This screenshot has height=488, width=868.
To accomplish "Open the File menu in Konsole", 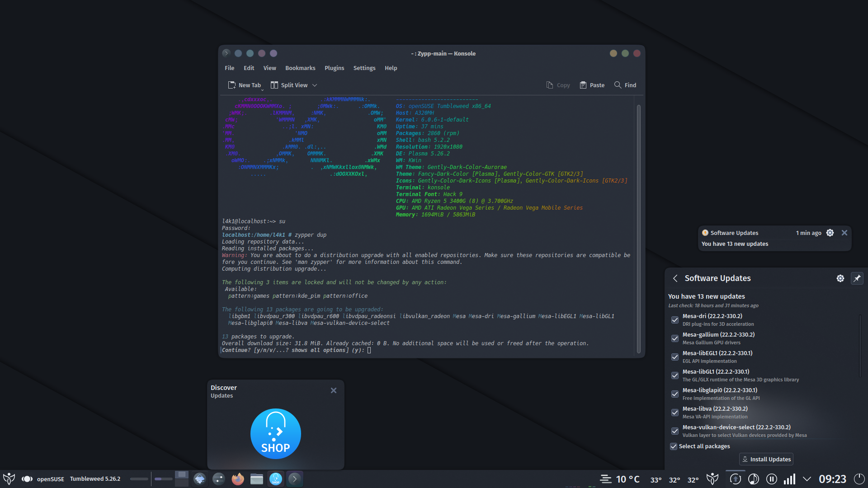I will coord(230,68).
